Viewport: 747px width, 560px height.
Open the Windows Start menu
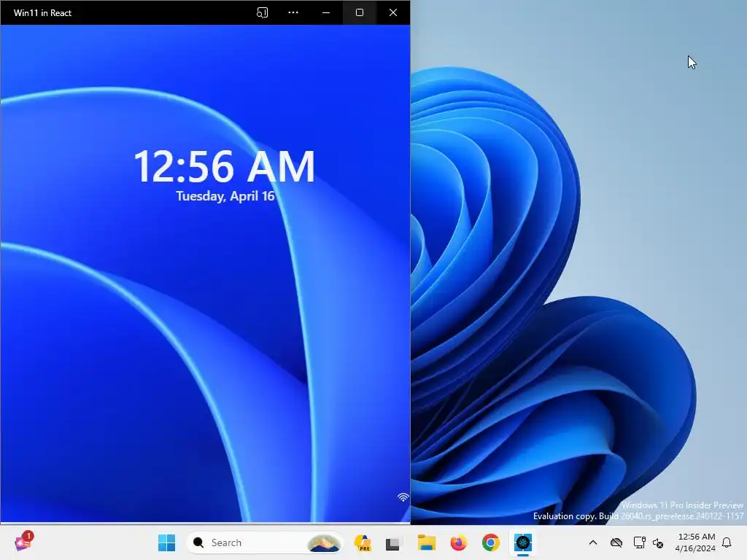click(166, 542)
